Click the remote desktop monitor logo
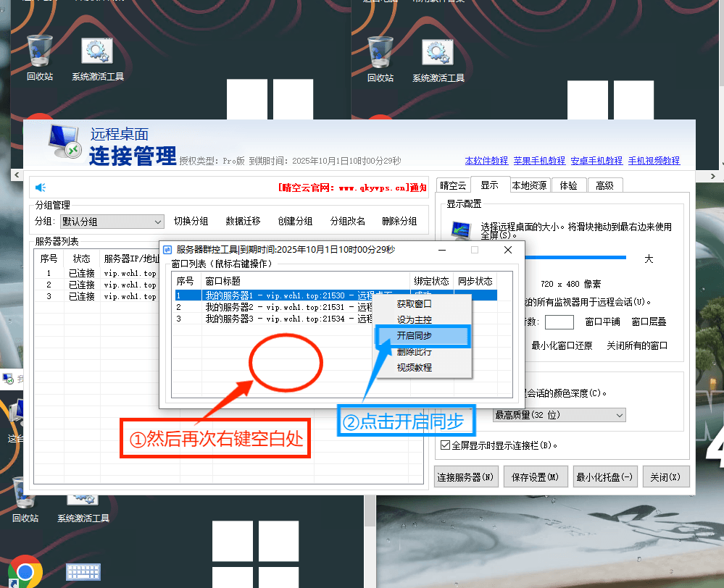Screen dimensions: 724x588 click(x=65, y=142)
